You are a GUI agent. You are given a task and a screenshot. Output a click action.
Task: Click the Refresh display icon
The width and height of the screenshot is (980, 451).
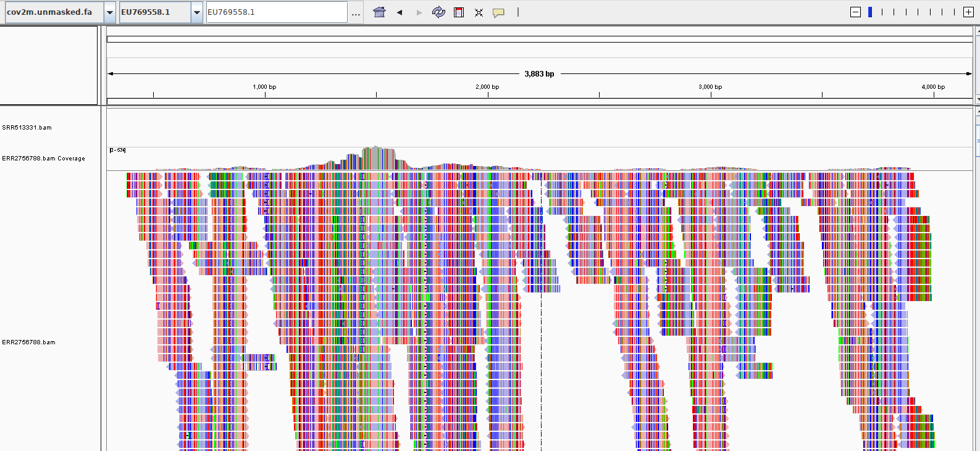click(438, 12)
